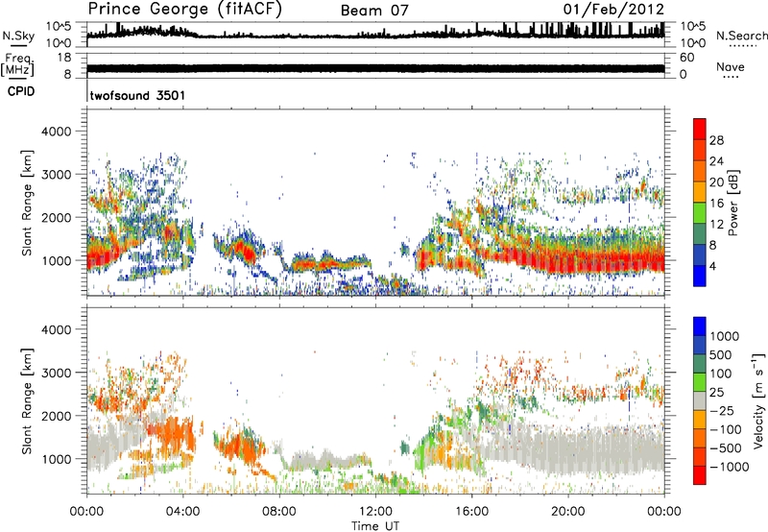Screen dimensions: 768x532
Task: Click the sky noise trace in the N.Sky panel
Action: [375, 35]
